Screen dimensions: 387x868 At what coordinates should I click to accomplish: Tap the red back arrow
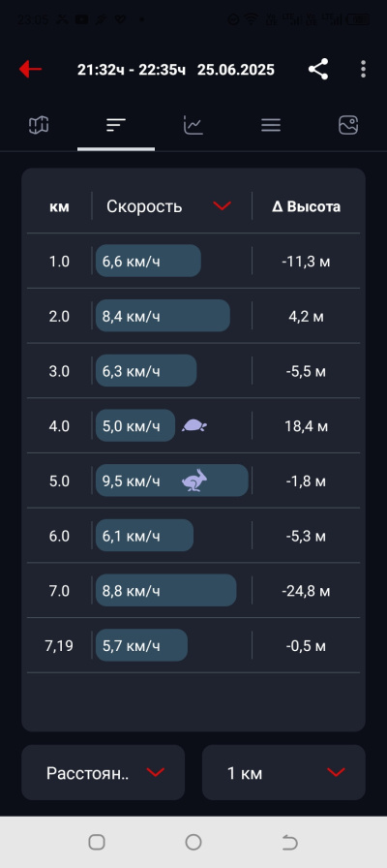click(30, 69)
